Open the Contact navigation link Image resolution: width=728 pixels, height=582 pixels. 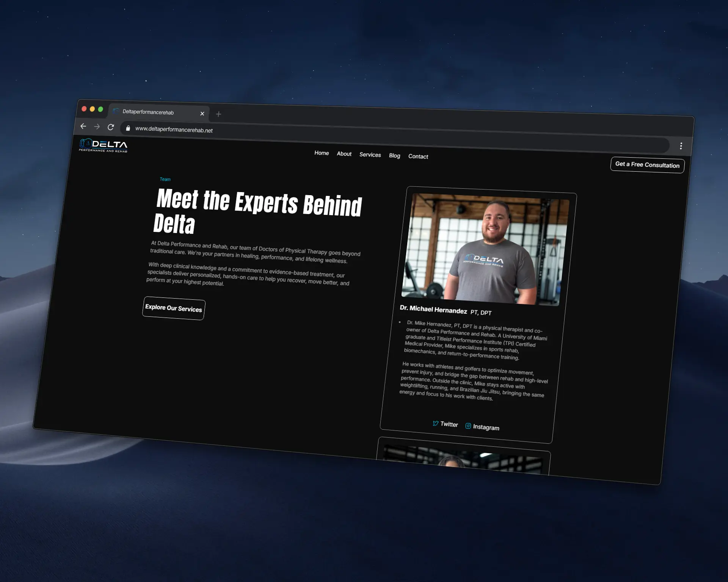coord(418,156)
